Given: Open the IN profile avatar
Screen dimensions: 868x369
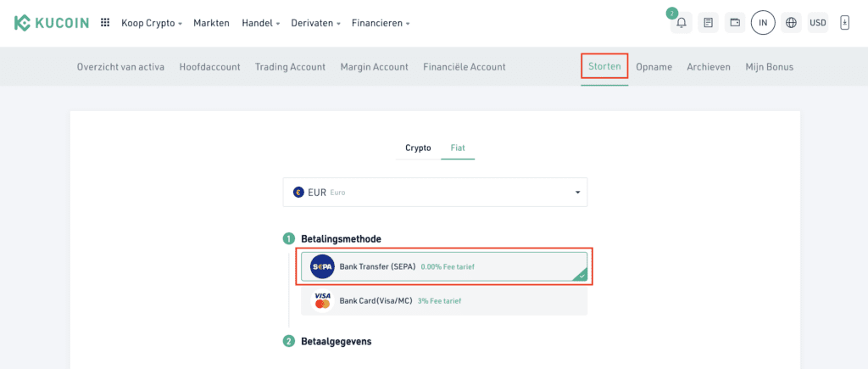Looking at the screenshot, I should pyautogui.click(x=763, y=23).
